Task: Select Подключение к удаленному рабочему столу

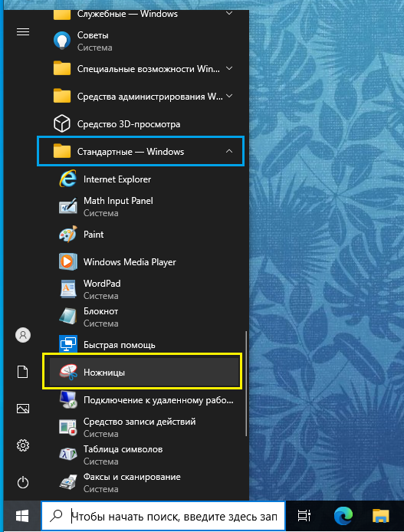Action: tap(146, 400)
